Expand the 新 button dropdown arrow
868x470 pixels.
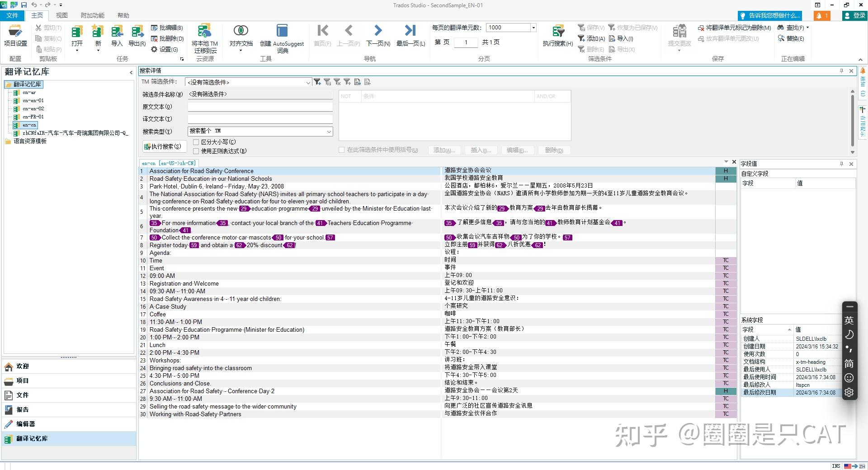click(98, 50)
